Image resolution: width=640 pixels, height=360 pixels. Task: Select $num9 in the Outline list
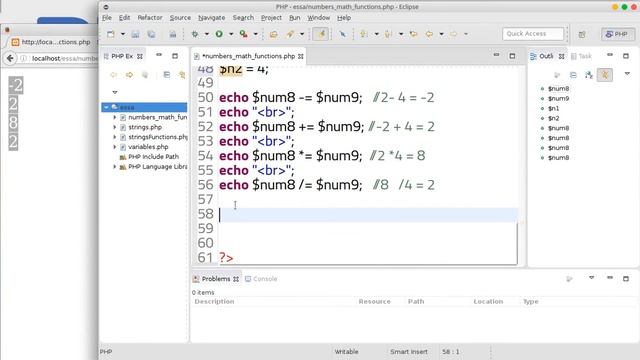pyautogui.click(x=558, y=98)
